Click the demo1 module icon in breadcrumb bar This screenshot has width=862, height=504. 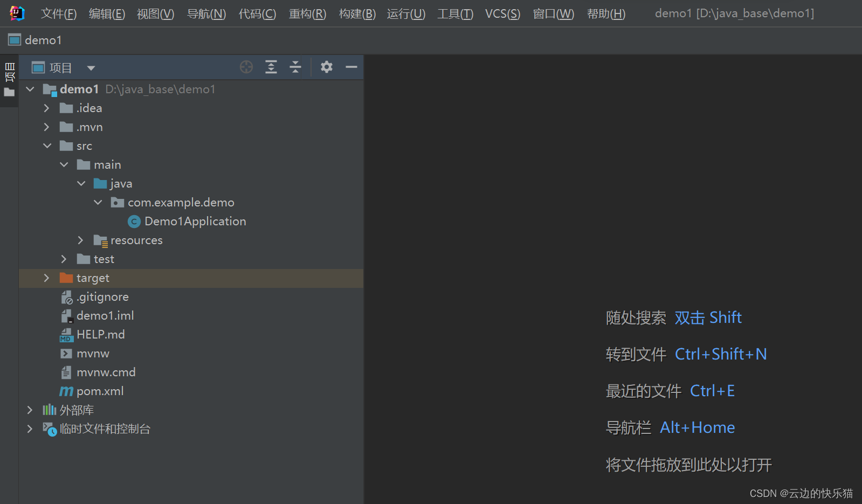(15, 40)
